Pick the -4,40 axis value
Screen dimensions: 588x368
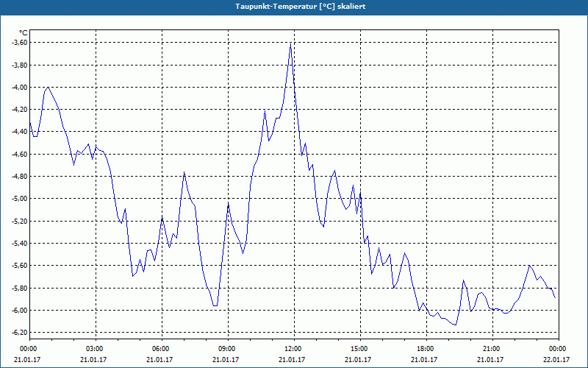coord(20,132)
